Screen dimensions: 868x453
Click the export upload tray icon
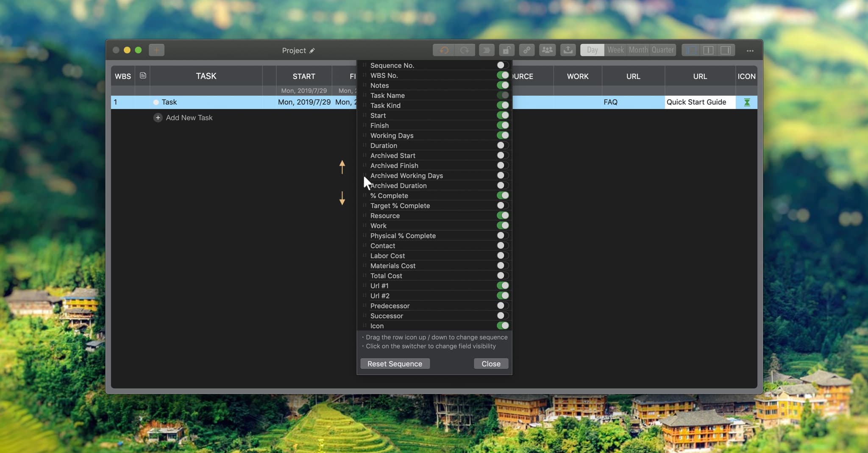click(x=568, y=50)
